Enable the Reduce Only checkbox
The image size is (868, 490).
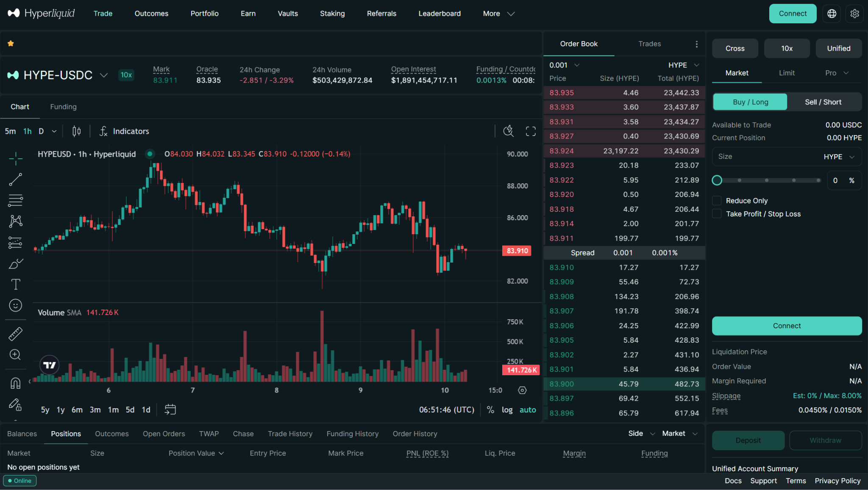[x=717, y=200]
